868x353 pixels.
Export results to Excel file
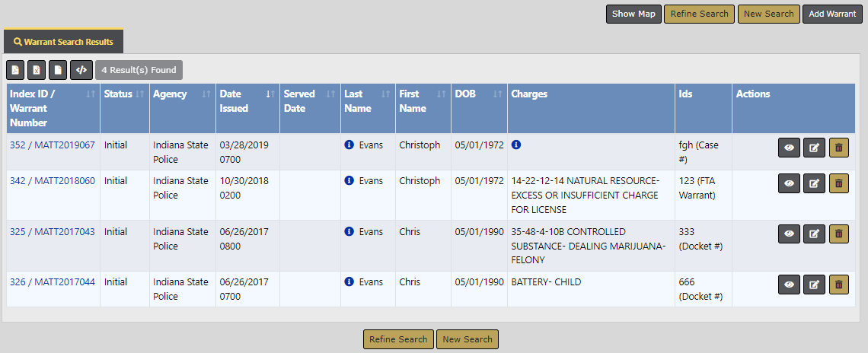coord(37,70)
